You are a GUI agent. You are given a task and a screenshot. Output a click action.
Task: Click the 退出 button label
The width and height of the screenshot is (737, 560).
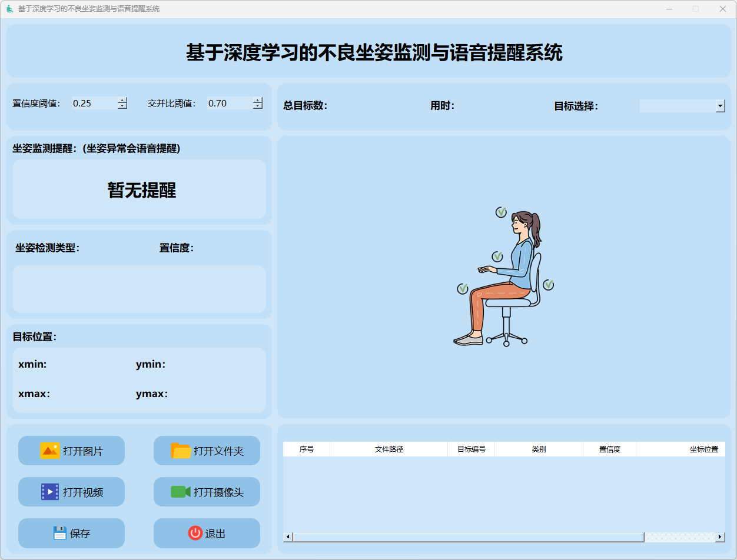[215, 534]
